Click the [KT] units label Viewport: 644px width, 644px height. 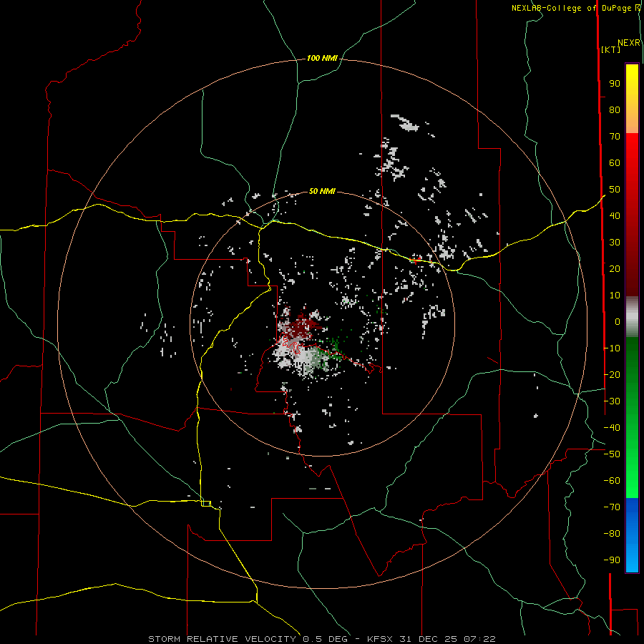pyautogui.click(x=611, y=49)
